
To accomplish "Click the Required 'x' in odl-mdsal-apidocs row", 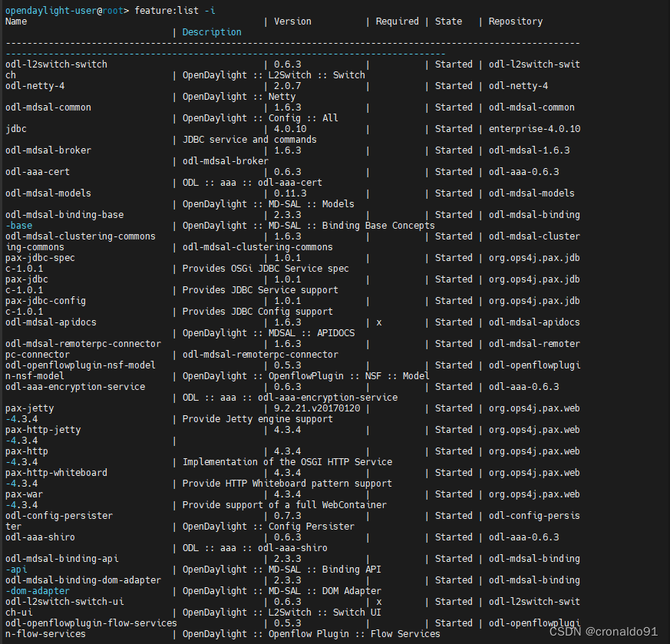I will (x=378, y=323).
